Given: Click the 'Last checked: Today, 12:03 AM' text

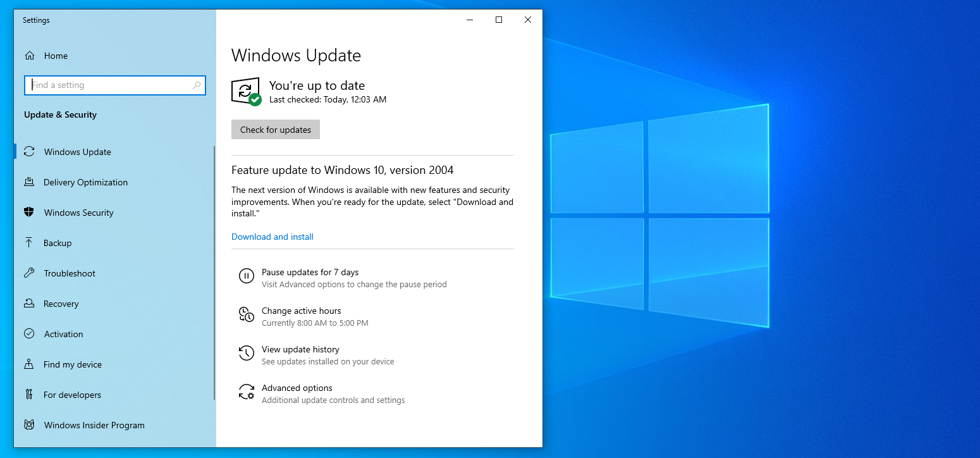Looking at the screenshot, I should (x=328, y=100).
